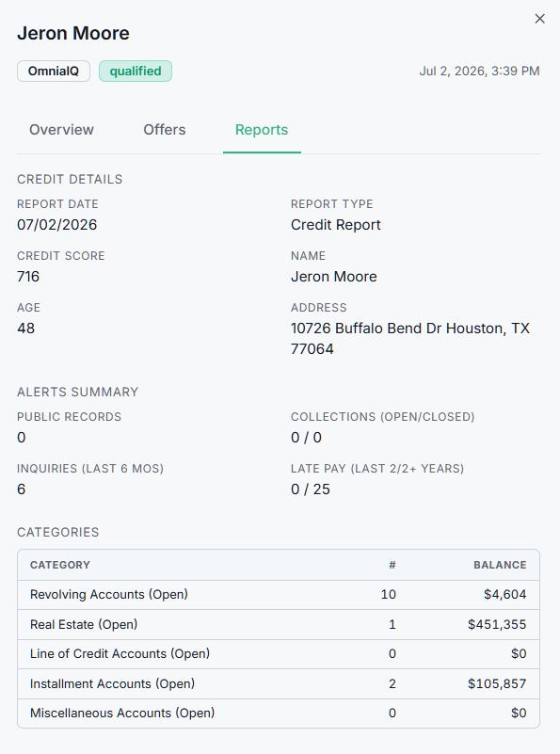Switch to the Overview tab
The width and height of the screenshot is (560, 754).
point(61,130)
